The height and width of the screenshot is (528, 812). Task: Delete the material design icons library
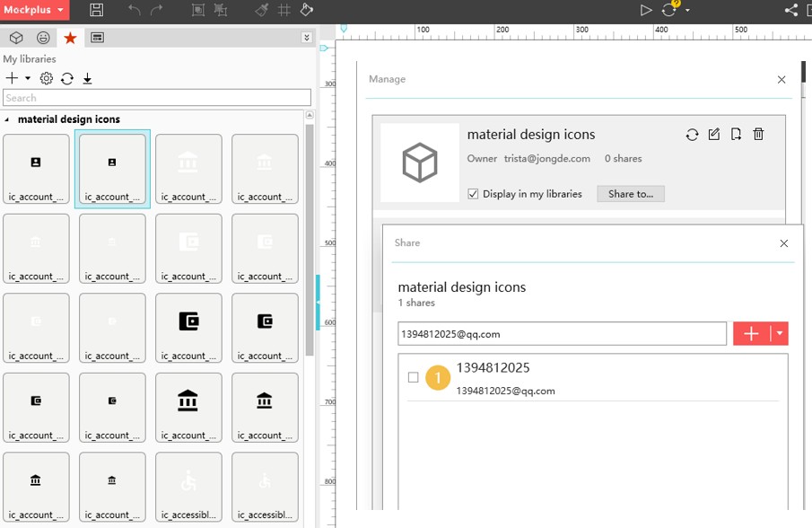[758, 135]
